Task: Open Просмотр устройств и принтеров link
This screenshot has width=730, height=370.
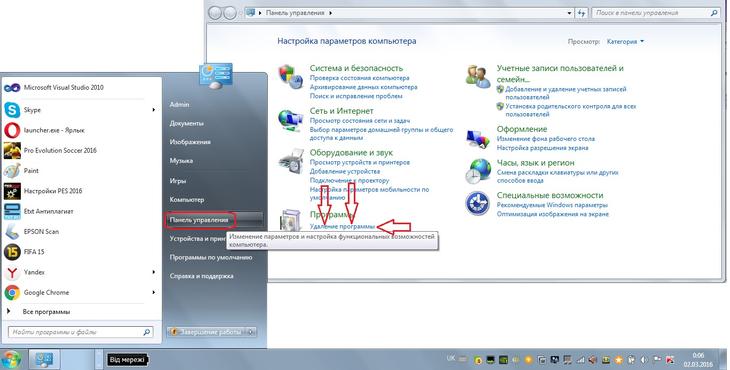Action: tap(360, 162)
